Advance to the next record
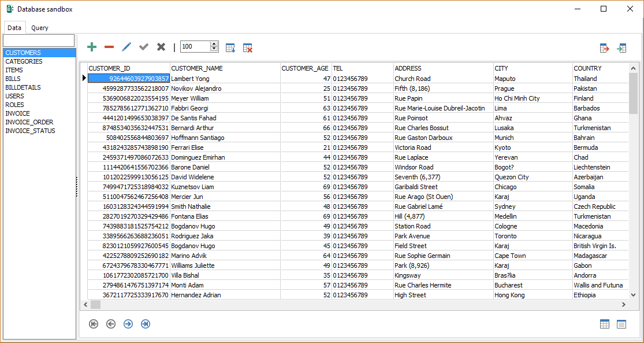Screen dimensions: 644x343 click(128, 324)
